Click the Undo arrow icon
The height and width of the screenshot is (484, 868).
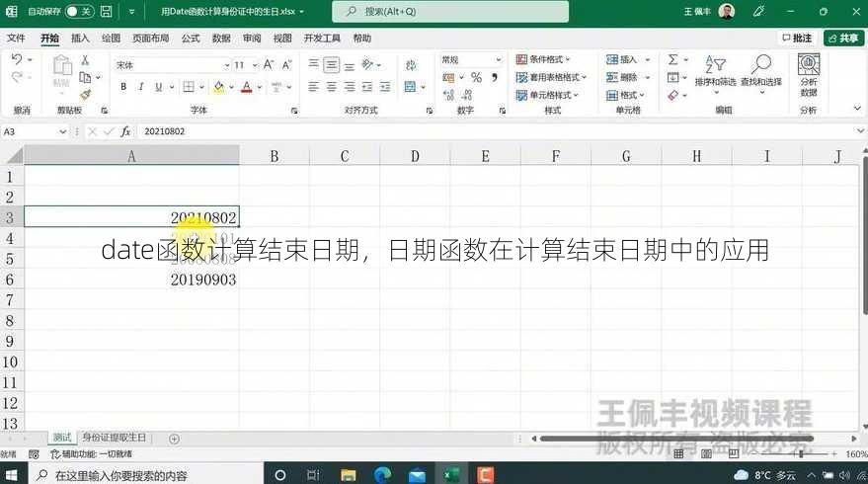17,59
